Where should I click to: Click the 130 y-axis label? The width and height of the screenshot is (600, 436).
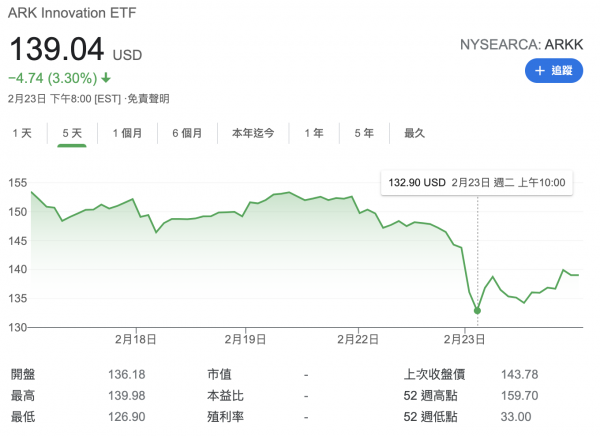18,328
